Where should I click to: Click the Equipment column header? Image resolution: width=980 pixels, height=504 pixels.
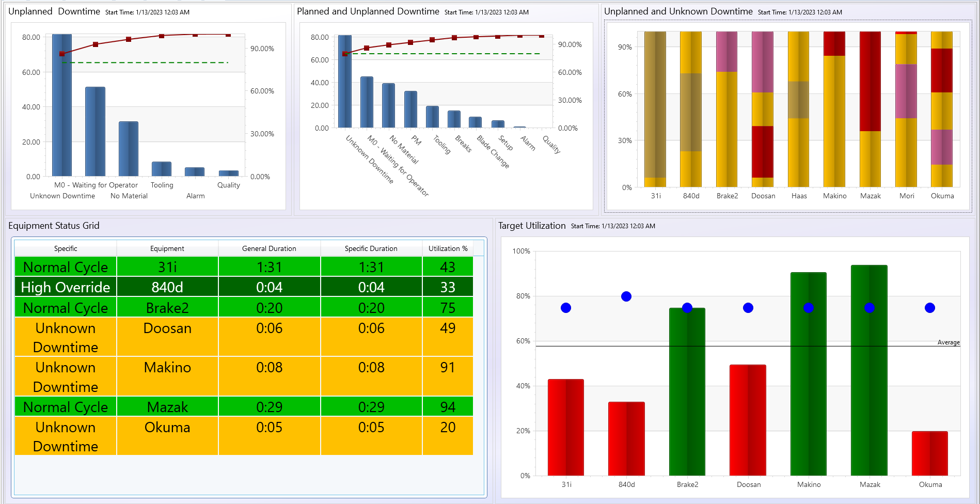(167, 248)
